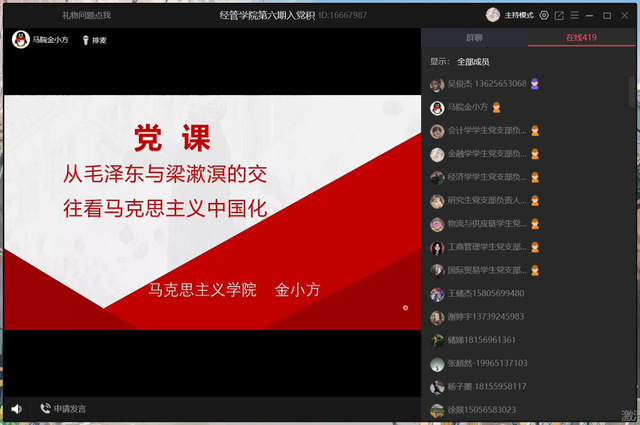Select member 杨子墨 18155958117

(x=485, y=387)
